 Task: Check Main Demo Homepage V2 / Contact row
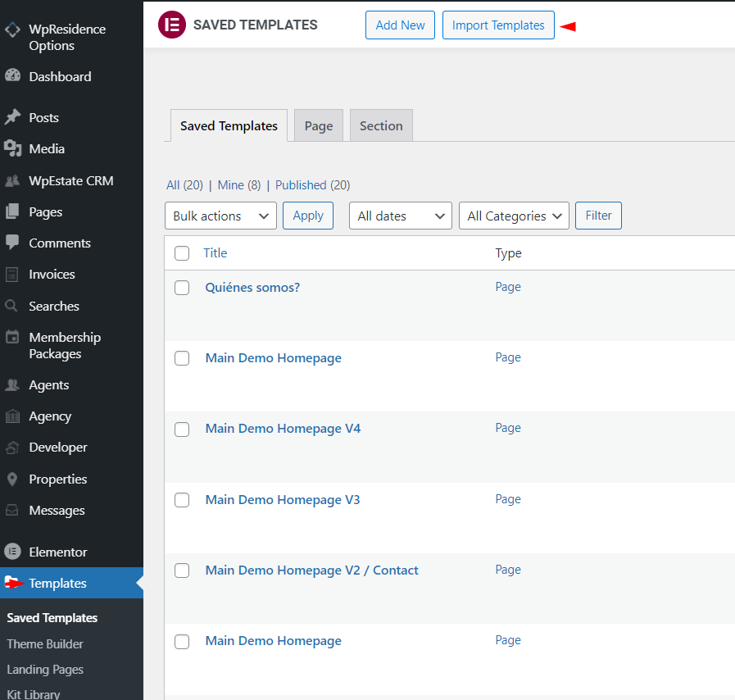pyautogui.click(x=182, y=570)
